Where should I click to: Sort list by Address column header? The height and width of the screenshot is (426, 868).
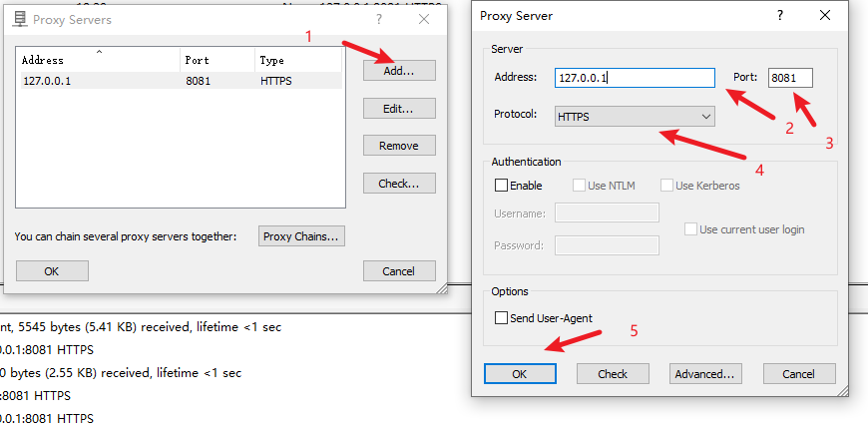pos(98,60)
